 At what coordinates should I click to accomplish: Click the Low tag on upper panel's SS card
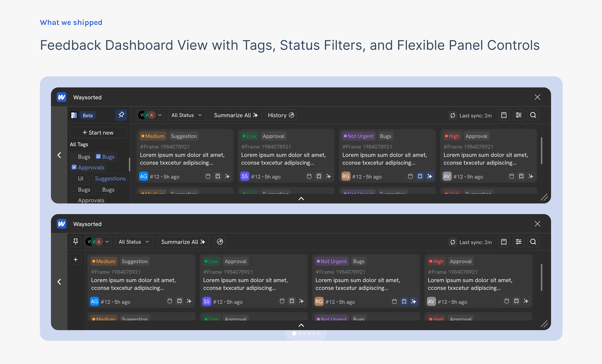(249, 136)
